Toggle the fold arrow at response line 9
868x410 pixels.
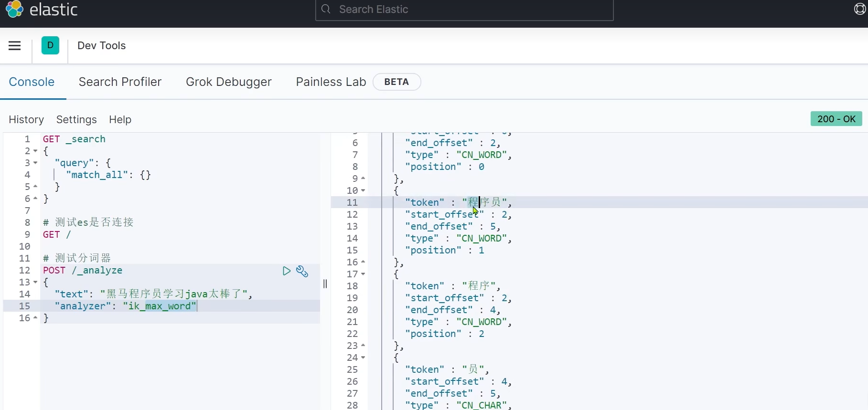[363, 179]
